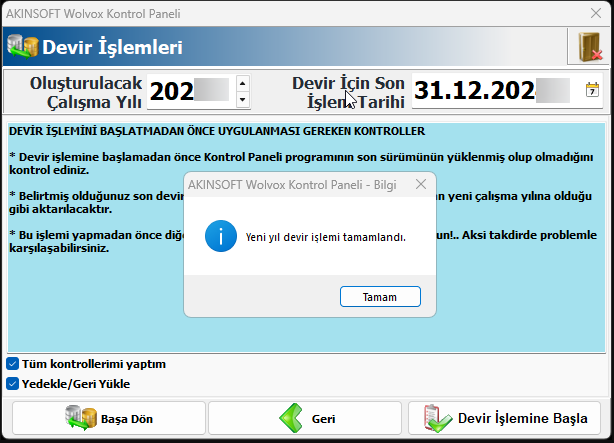This screenshot has width=614, height=443.
Task: Start transfer with Devir İşlemine Başla
Action: [x=504, y=418]
